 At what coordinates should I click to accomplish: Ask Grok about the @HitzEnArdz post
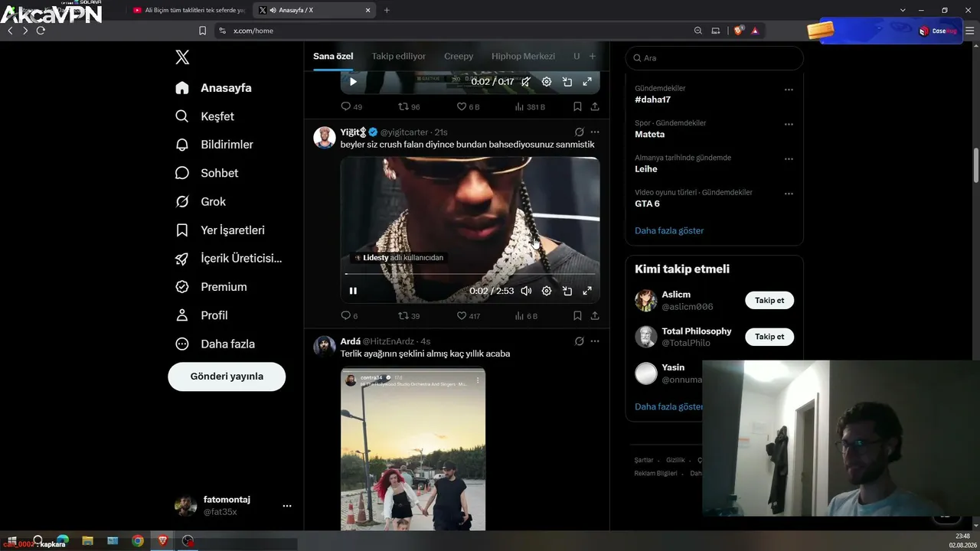580,341
